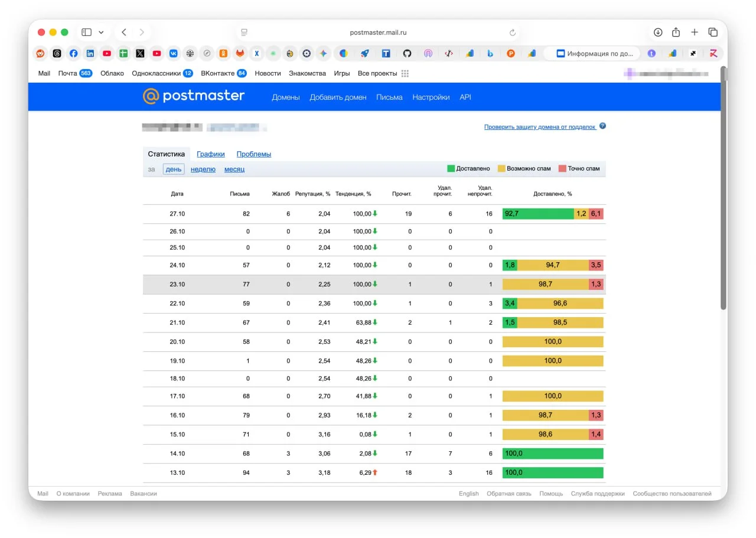
Task: Open the VK pinned tab
Action: [x=174, y=53]
